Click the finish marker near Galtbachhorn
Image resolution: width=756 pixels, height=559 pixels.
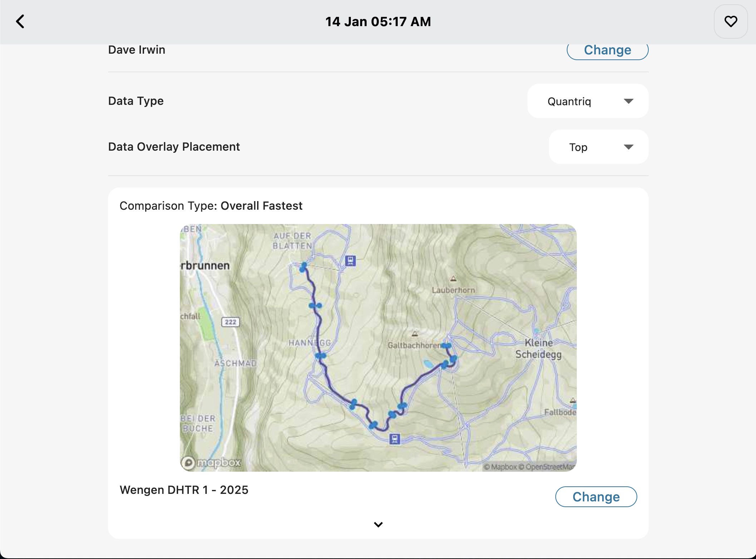point(446,346)
